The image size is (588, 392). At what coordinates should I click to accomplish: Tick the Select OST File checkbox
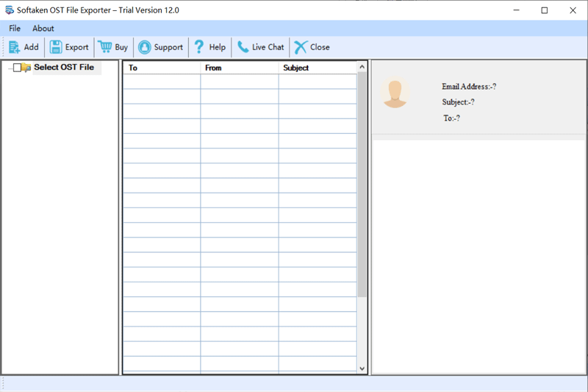[17, 68]
